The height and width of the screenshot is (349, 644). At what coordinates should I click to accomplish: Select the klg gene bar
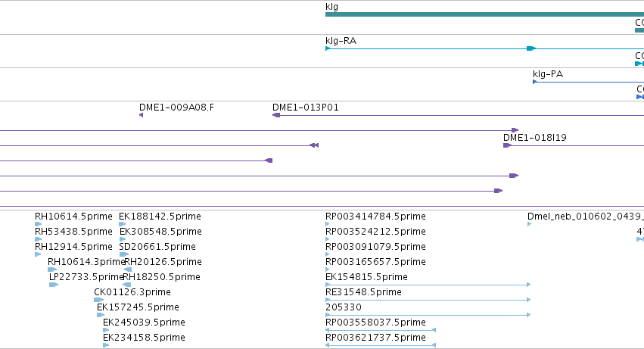pyautogui.click(x=484, y=14)
